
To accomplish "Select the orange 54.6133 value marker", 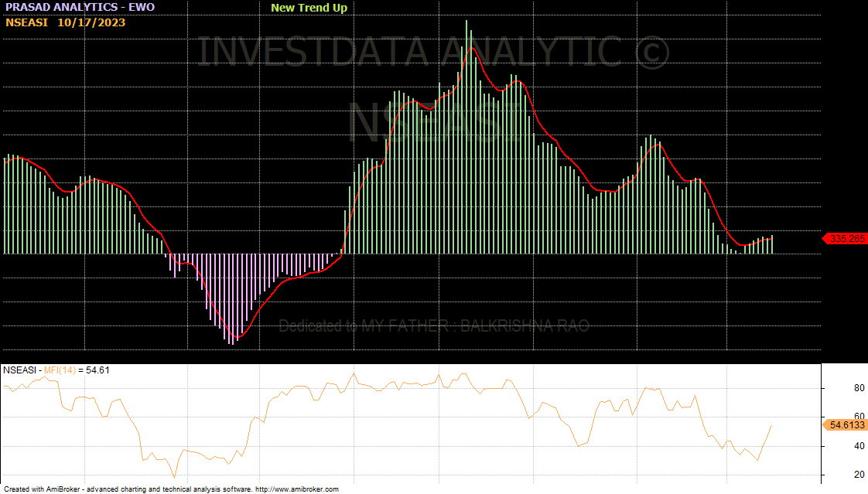I will click(846, 425).
